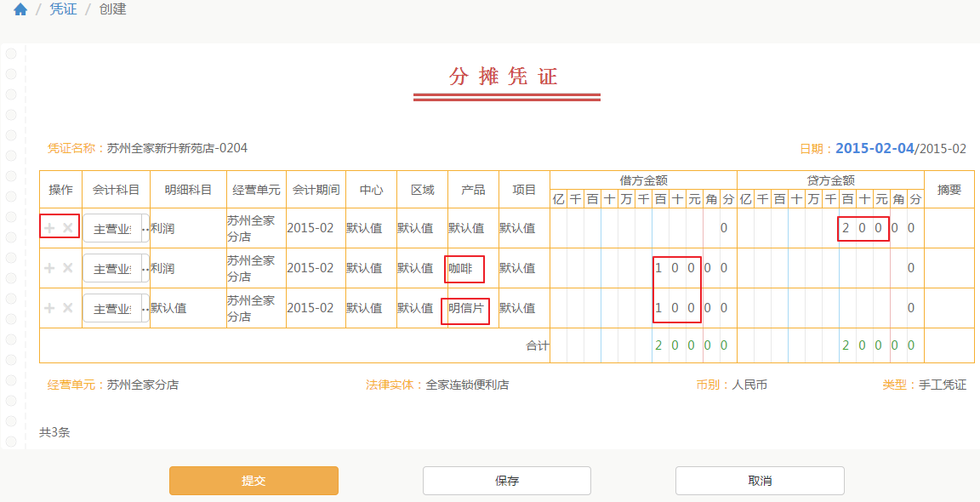Click the 分摊凭证 title
The height and width of the screenshot is (502, 980).
(503, 77)
